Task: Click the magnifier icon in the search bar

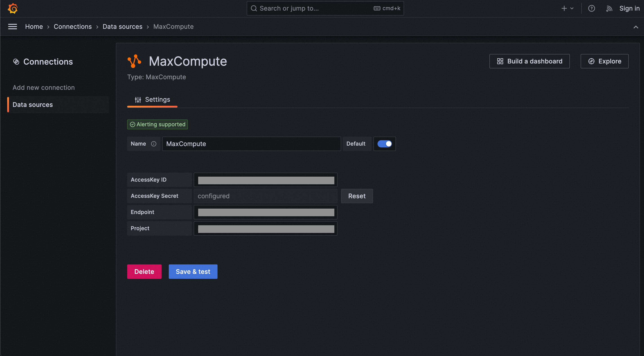Action: (254, 8)
